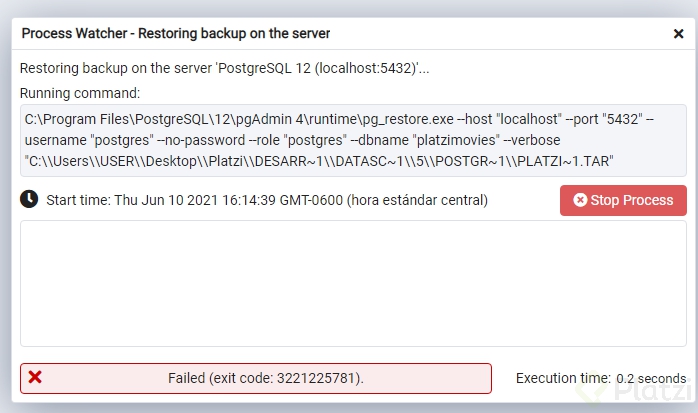Close the Process Watcher dialog
Screen dimensions: 698x413
678,33
